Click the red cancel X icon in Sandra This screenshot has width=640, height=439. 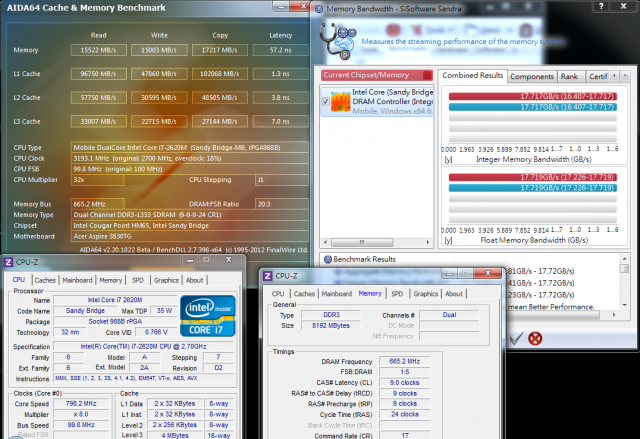coord(535,338)
